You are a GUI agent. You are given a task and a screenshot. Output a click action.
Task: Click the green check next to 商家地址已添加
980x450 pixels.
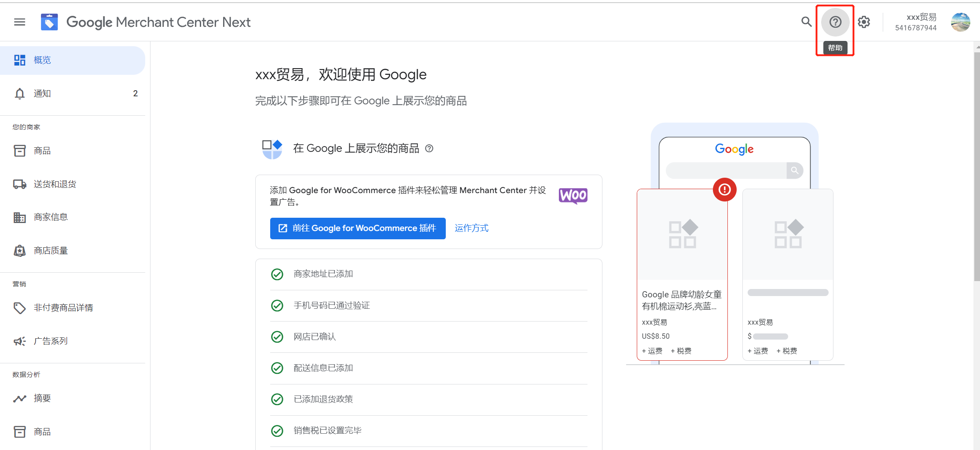pyautogui.click(x=277, y=274)
